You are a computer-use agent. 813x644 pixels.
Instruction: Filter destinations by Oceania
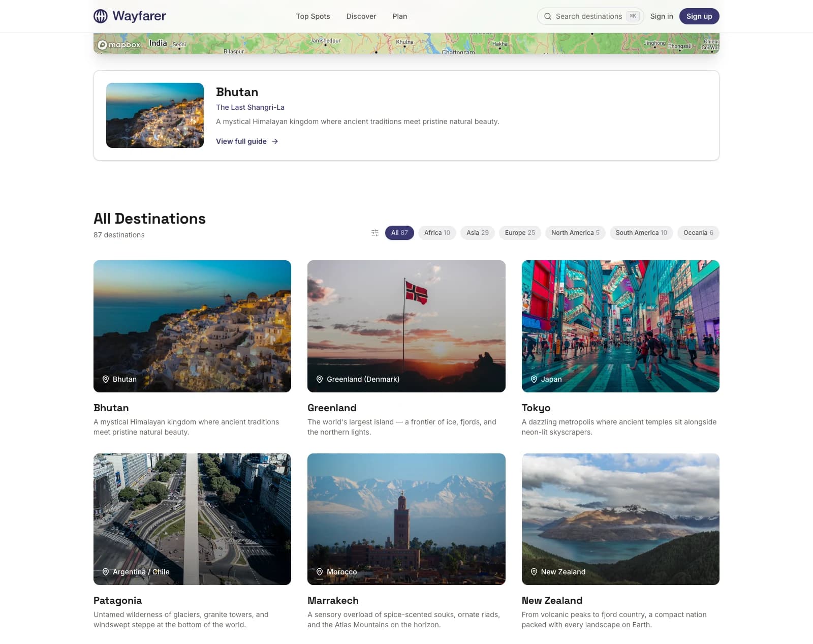[x=698, y=233]
